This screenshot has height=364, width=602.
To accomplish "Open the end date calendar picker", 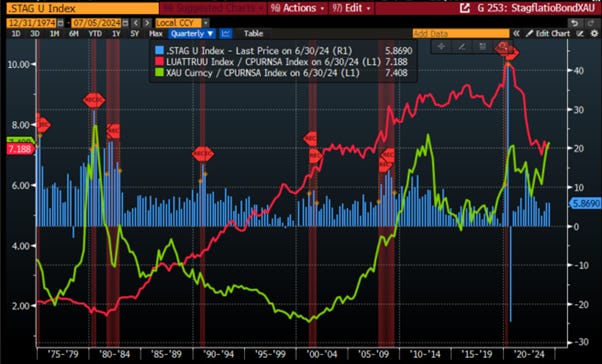I will pos(126,23).
